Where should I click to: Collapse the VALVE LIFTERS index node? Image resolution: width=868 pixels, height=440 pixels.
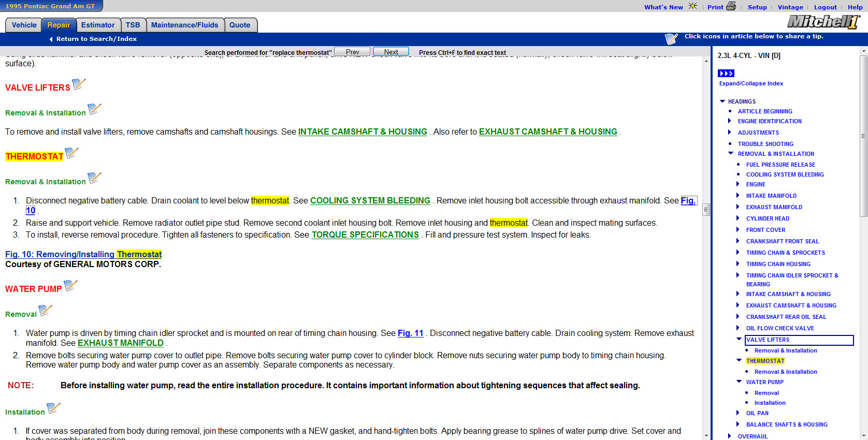click(739, 339)
